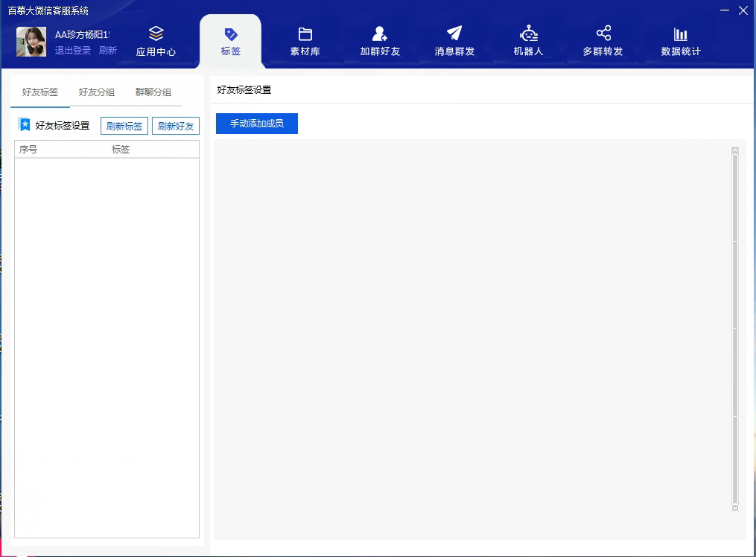Click the 多群转发 share icon
This screenshot has width=756, height=557.
pos(603,34)
